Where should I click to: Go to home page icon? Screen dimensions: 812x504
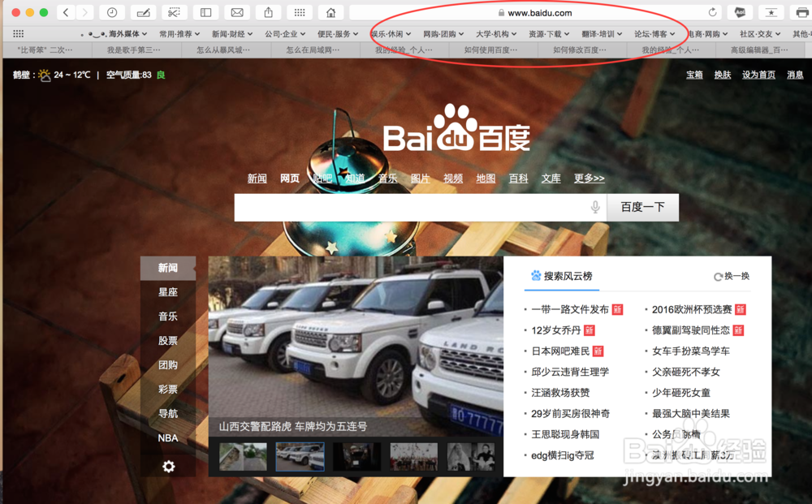click(331, 12)
